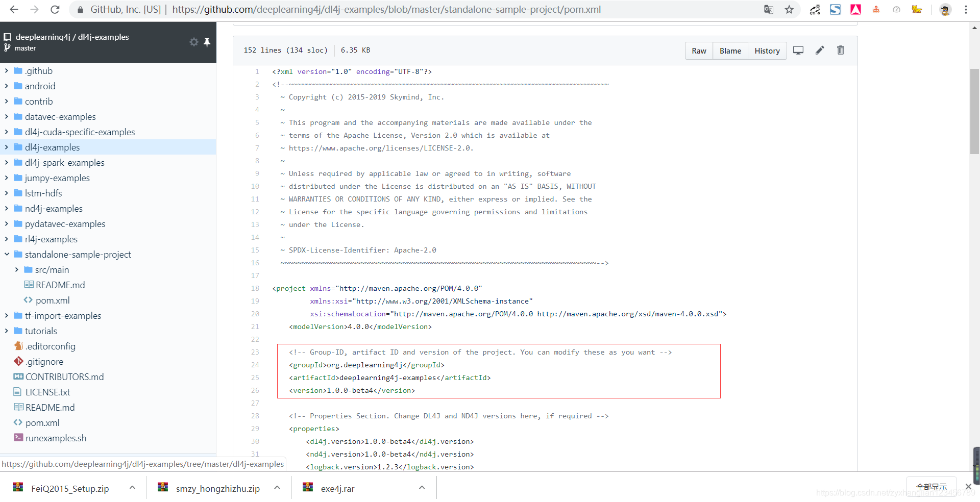
Task: Expand the dl4j-spark-examples folder
Action: click(7, 162)
